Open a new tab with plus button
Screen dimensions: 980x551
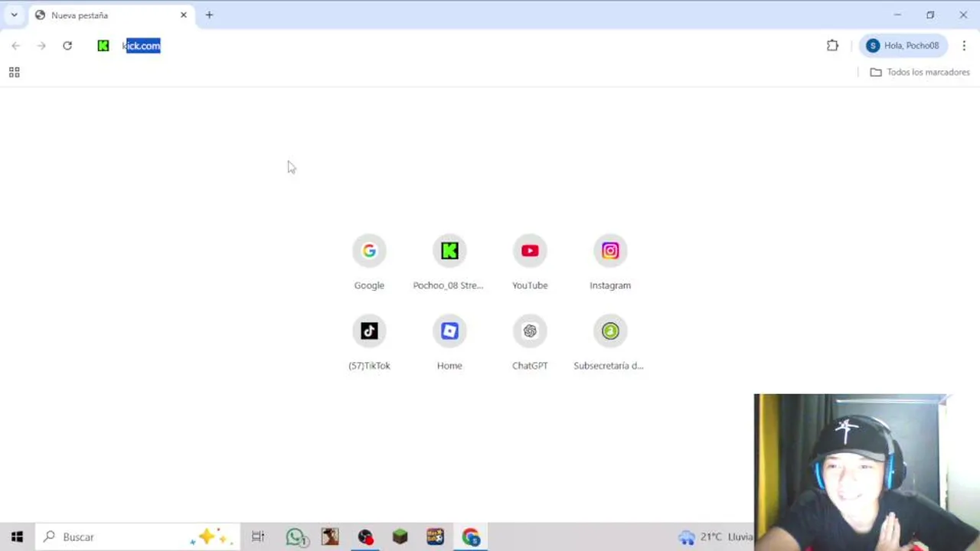pyautogui.click(x=209, y=15)
